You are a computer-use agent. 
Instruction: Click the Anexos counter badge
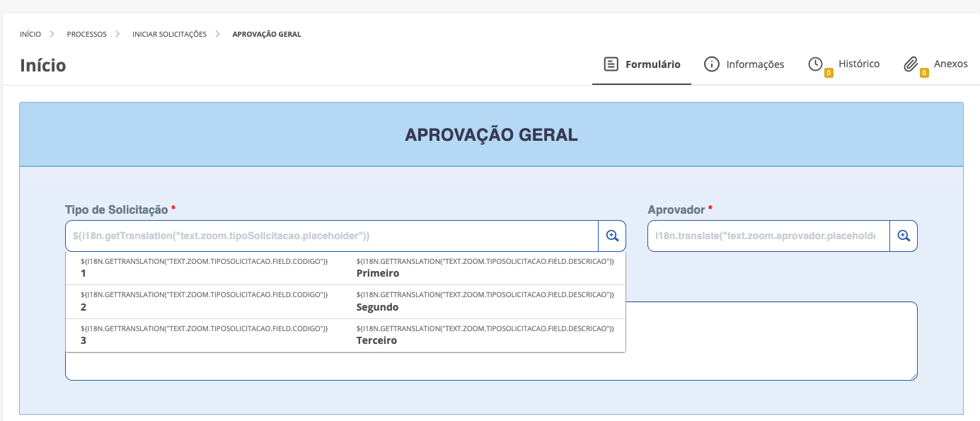click(923, 73)
